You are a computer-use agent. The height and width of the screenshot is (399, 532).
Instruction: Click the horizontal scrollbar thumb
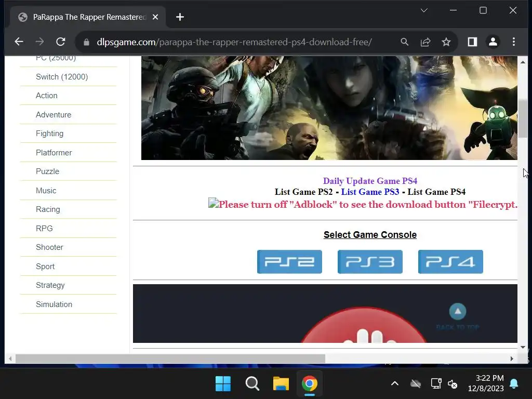[170, 358]
